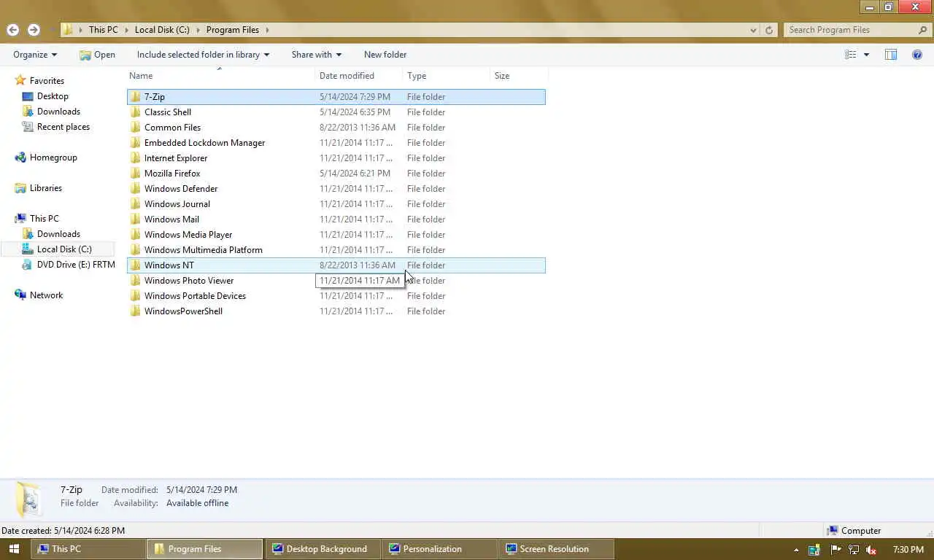Click the Program Files taskbar button
934x560 pixels.
click(205, 549)
